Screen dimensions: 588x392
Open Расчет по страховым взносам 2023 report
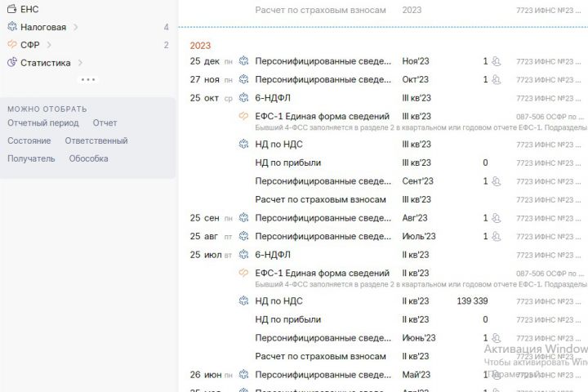coord(320,10)
